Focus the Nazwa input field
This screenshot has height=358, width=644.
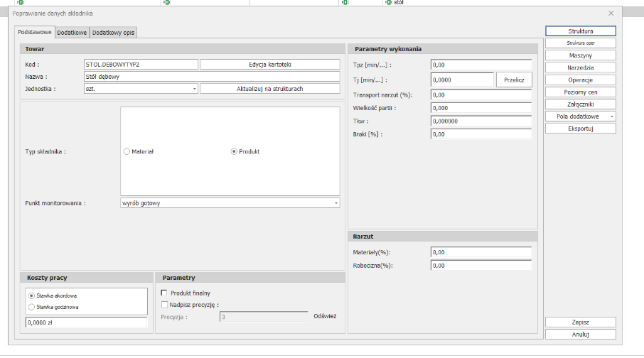click(x=211, y=77)
